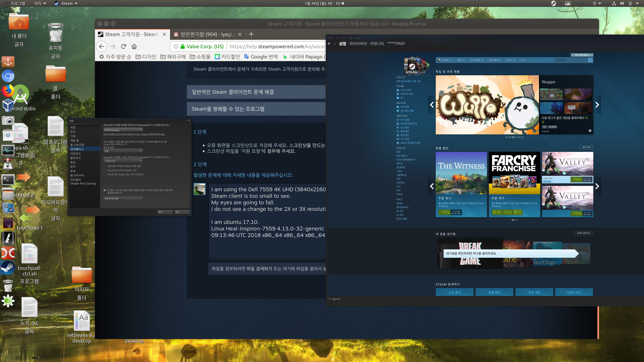Click Steam store search magnifier icon

pos(590,60)
